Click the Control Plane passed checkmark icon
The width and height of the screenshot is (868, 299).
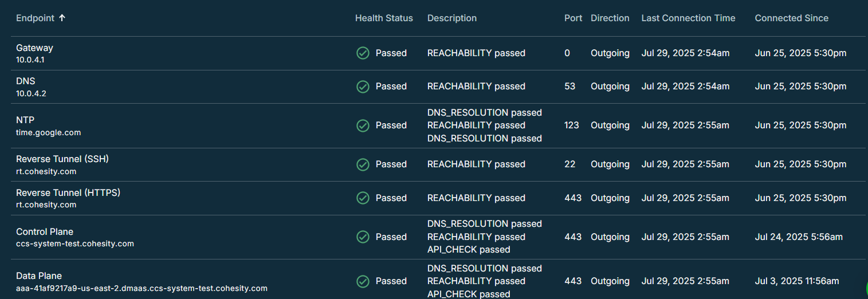point(363,237)
